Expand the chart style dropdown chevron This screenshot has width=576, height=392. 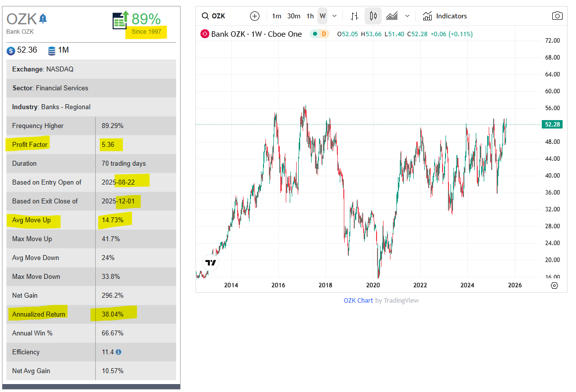click(407, 16)
